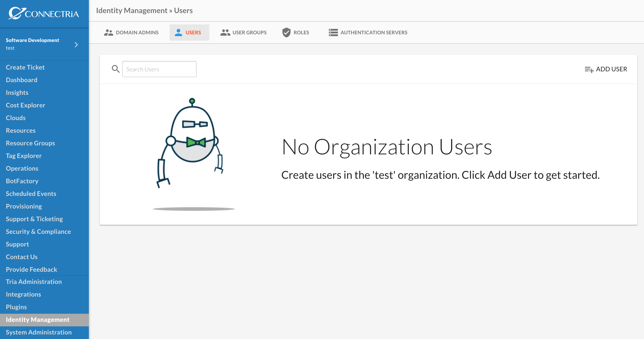Click the blue Users person icon
The width and height of the screenshot is (644, 339).
(x=179, y=33)
